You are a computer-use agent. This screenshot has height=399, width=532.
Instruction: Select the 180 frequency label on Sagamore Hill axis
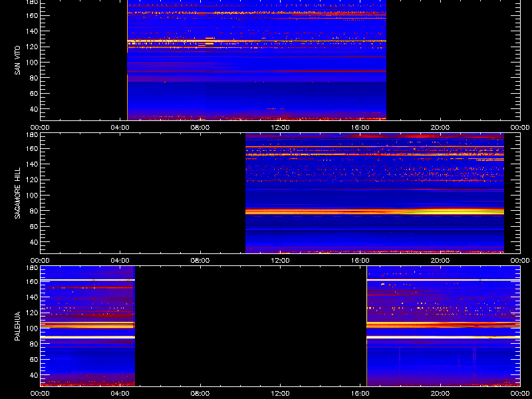[33, 135]
